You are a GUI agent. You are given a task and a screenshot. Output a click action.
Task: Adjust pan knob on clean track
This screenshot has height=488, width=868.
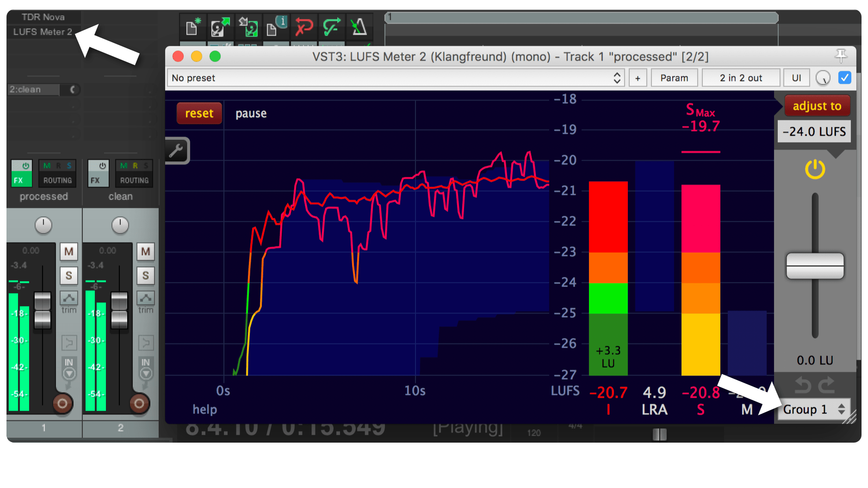[120, 225]
